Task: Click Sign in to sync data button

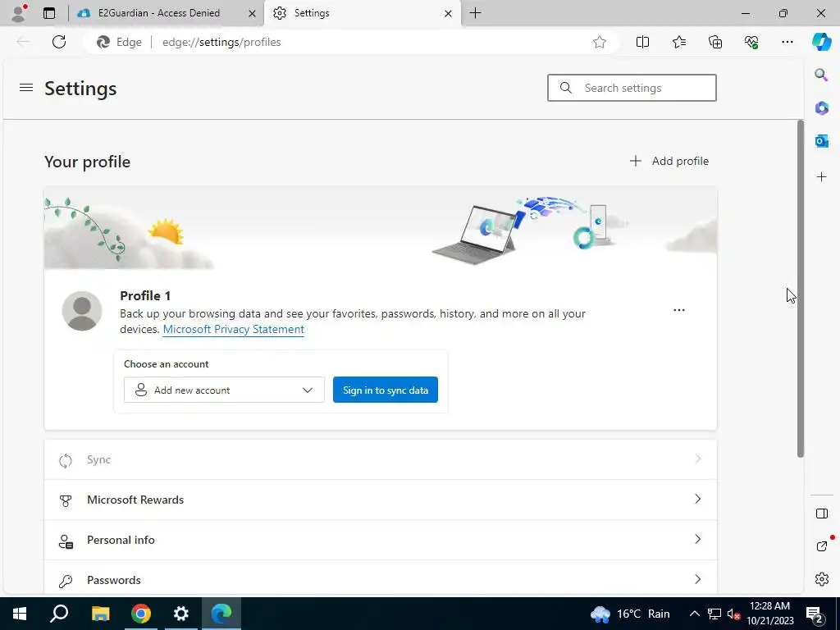Action: 386,390
